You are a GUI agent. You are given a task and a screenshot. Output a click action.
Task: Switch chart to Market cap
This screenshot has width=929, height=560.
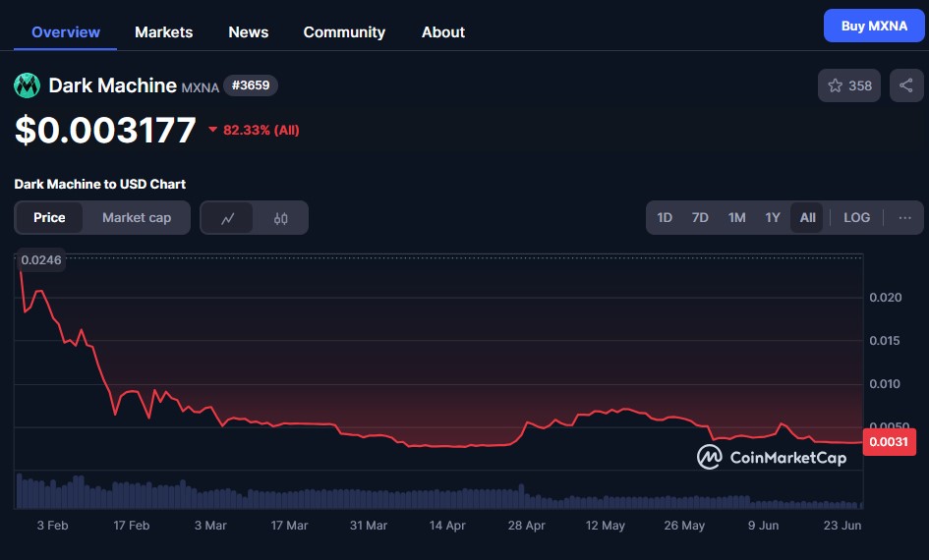point(137,218)
